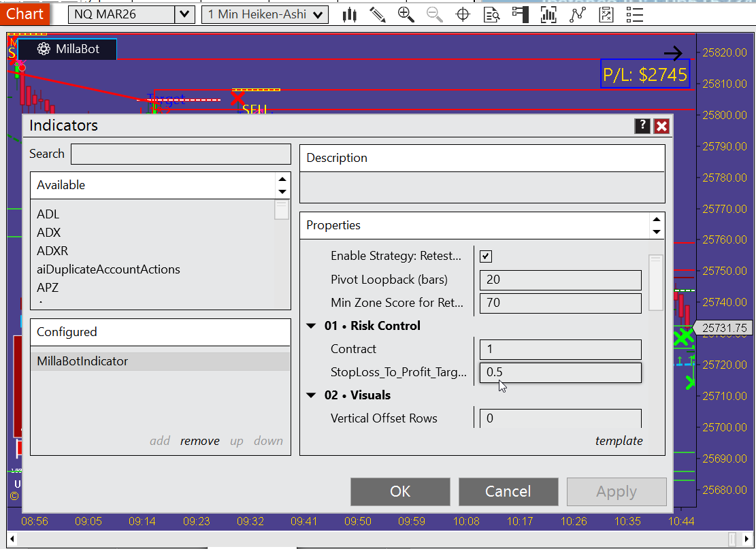Open the chart properties list icon
This screenshot has width=756, height=549.
634,14
